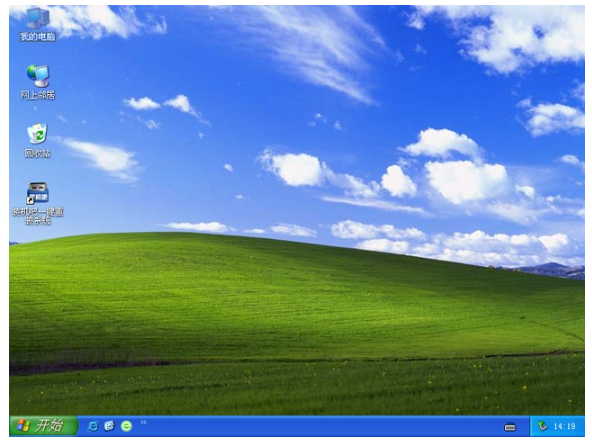The image size is (592, 444).
Task: Select the 回收站 recycle bin icon
Action: [x=37, y=134]
